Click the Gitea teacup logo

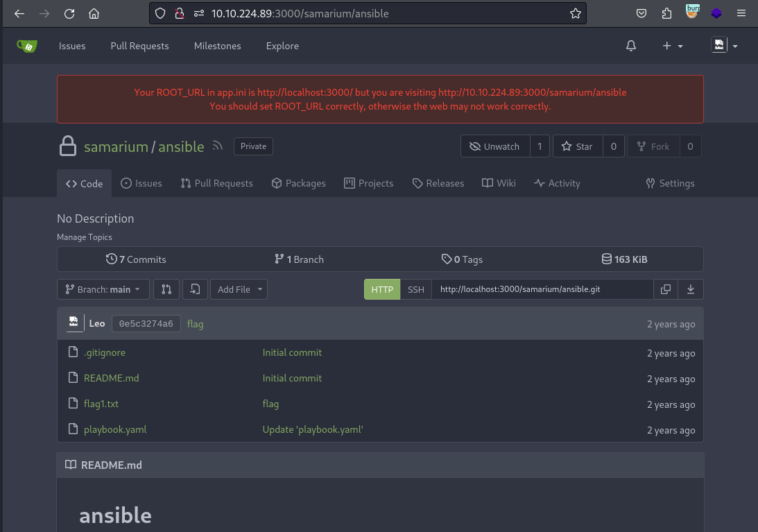coord(27,46)
